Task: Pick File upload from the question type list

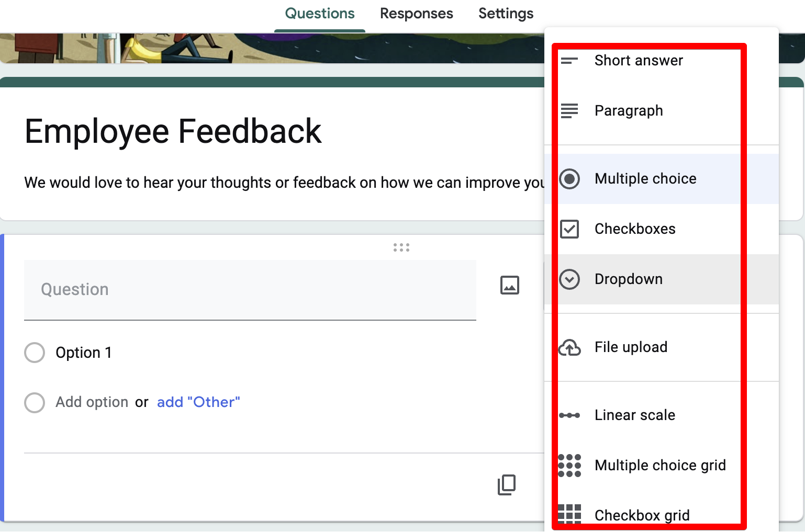Action: (631, 347)
